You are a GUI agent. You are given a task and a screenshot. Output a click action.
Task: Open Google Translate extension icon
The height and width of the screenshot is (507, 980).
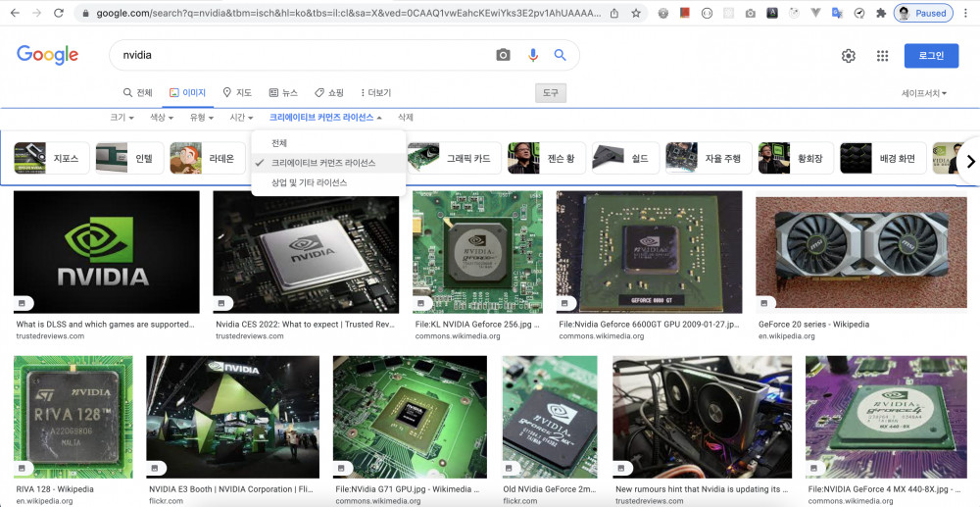[837, 13]
